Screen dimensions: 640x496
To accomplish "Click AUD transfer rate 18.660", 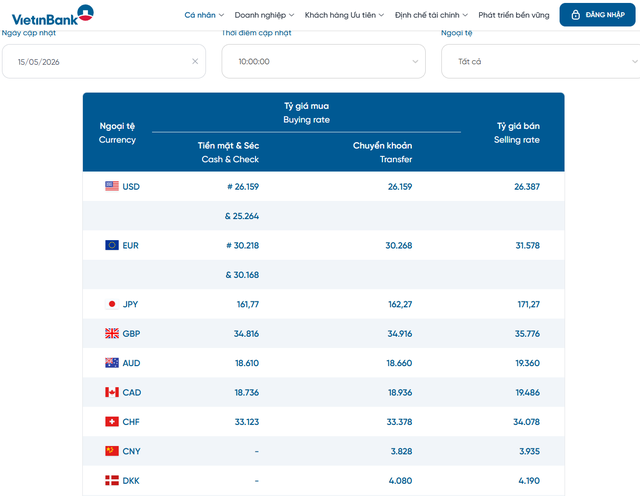I will (399, 363).
